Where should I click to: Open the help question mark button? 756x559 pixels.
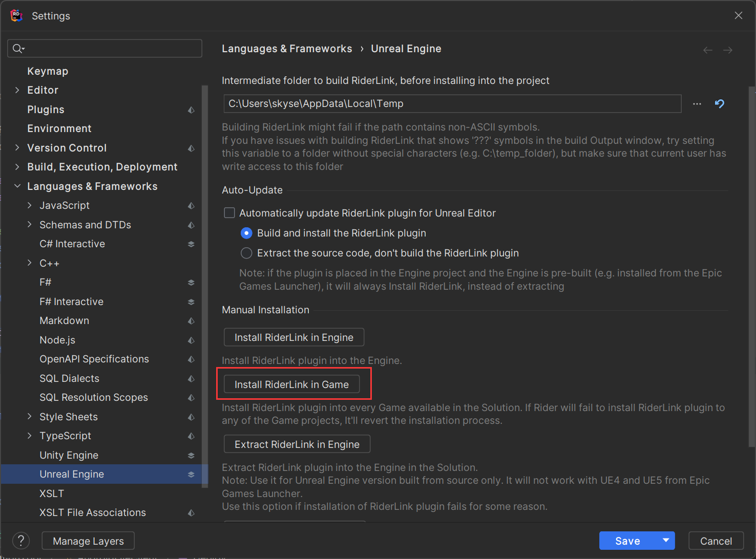(21, 541)
